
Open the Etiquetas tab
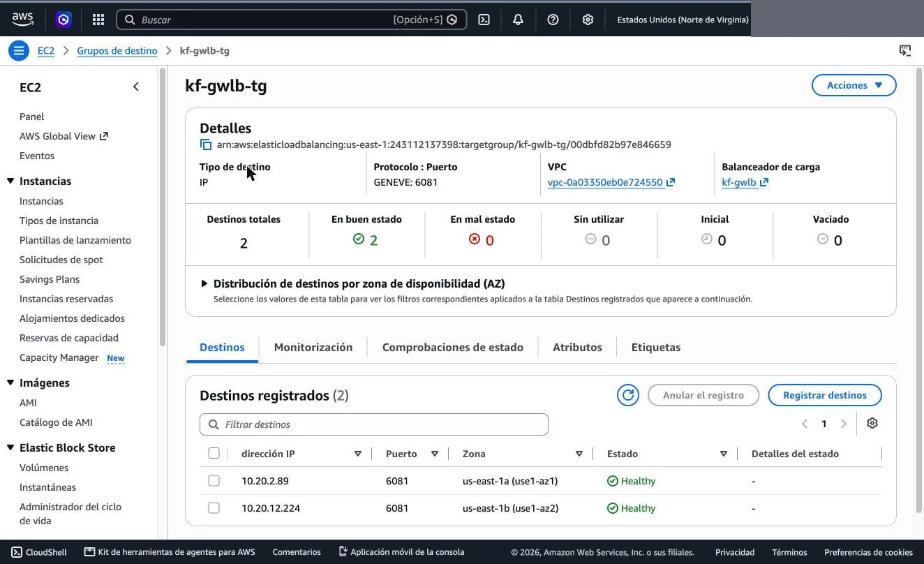pos(656,347)
